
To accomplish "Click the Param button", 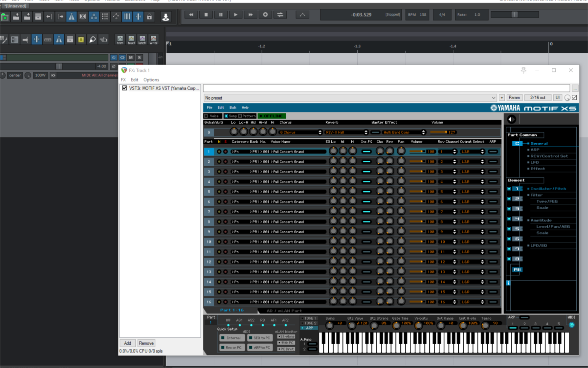I will tap(514, 98).
